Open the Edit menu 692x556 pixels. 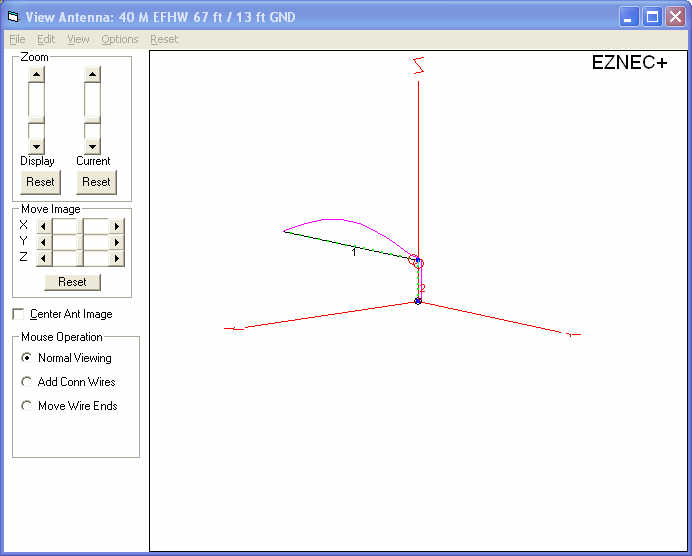(x=46, y=39)
